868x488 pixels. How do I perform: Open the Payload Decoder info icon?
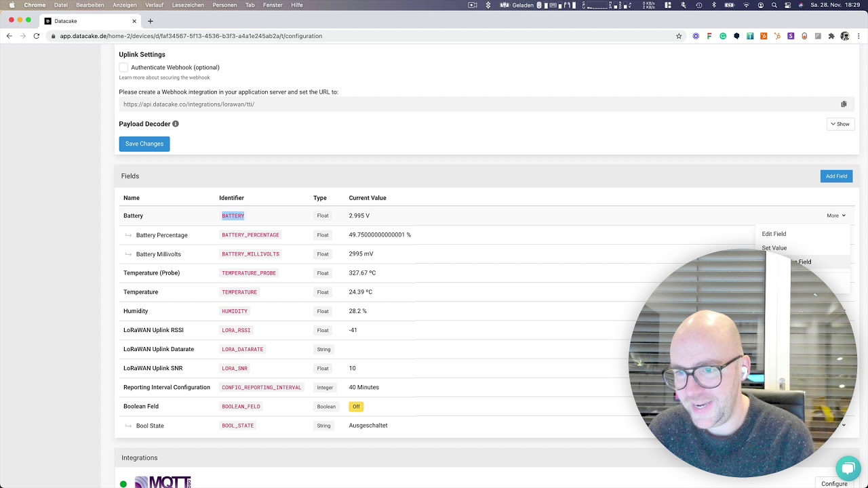(176, 124)
